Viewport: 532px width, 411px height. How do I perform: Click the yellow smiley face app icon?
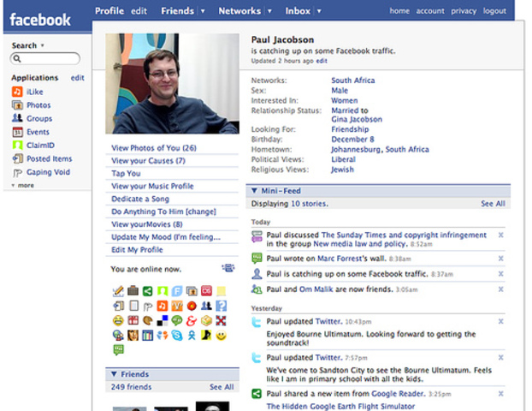pyautogui.click(x=221, y=336)
